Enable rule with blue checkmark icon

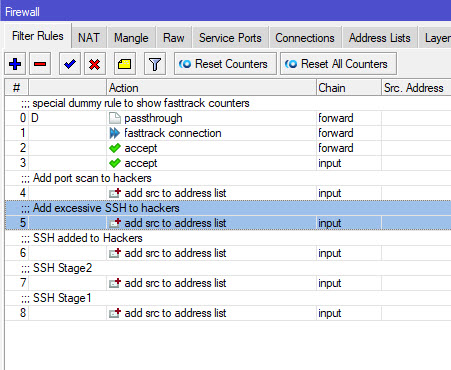[70, 64]
